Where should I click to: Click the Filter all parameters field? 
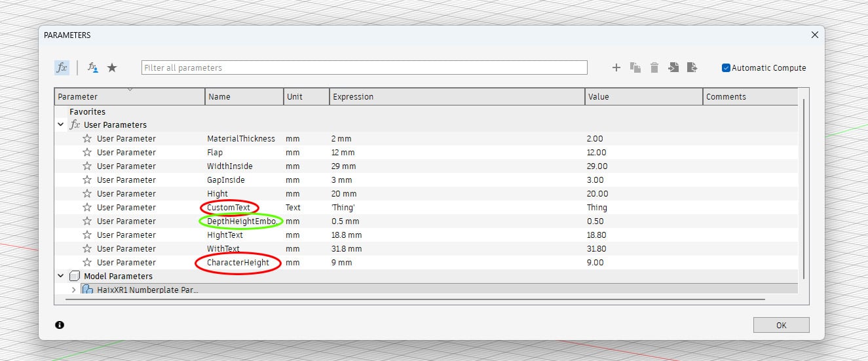(364, 67)
